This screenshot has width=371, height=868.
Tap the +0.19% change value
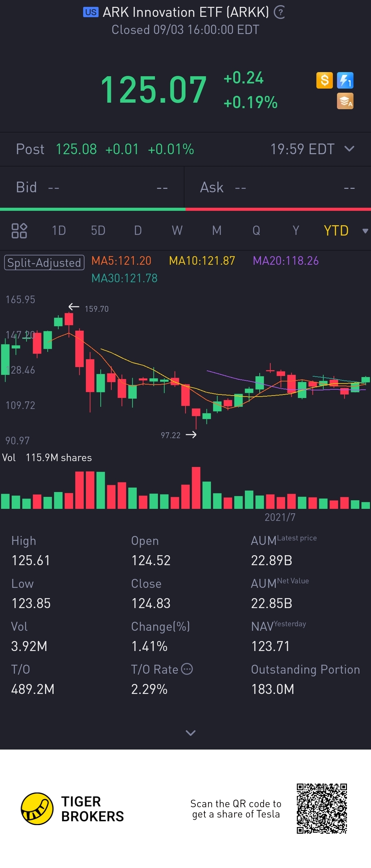coord(250,102)
